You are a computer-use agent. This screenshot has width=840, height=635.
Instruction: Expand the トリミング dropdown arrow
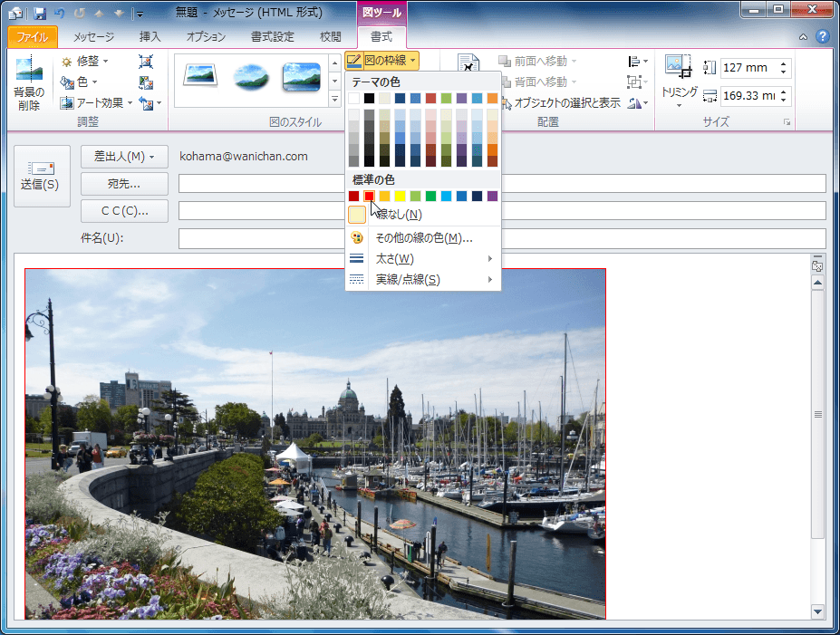click(x=679, y=105)
